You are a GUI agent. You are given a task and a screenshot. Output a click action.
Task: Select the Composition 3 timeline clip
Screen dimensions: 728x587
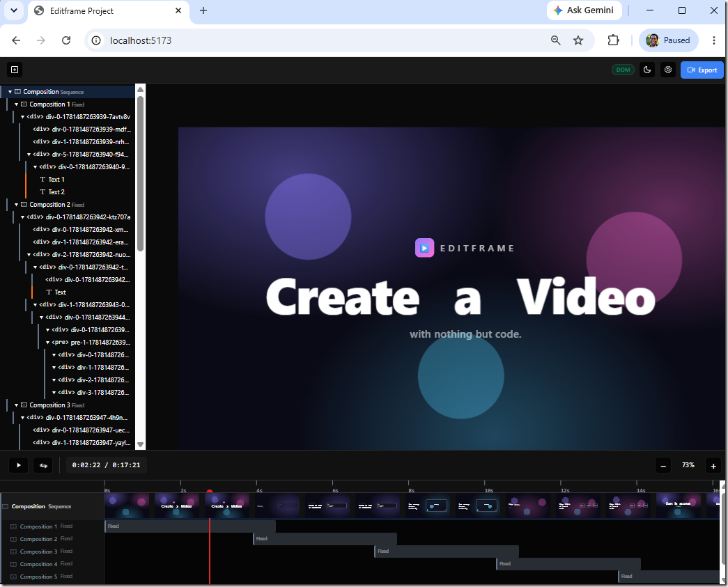[x=447, y=551]
